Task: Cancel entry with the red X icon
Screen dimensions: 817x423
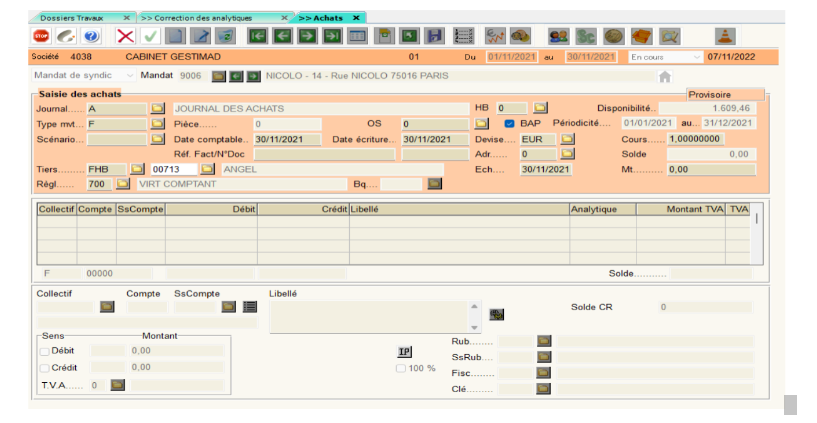Action: (x=126, y=36)
